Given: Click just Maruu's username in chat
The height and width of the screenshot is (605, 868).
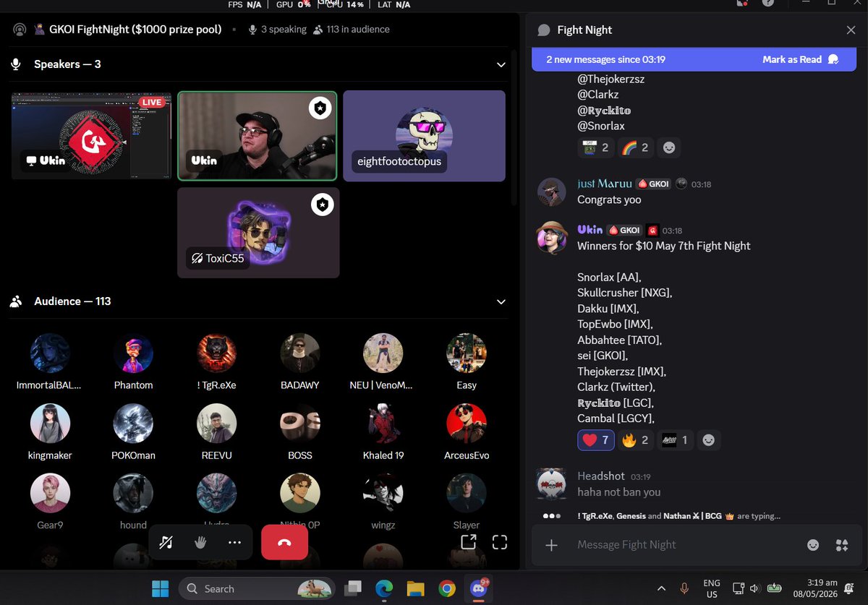Looking at the screenshot, I should click(604, 184).
